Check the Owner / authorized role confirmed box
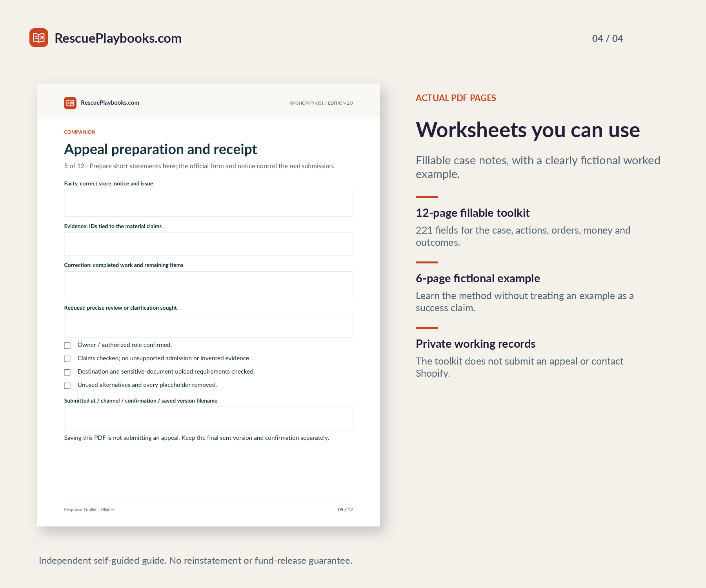The image size is (706, 588). [67, 345]
